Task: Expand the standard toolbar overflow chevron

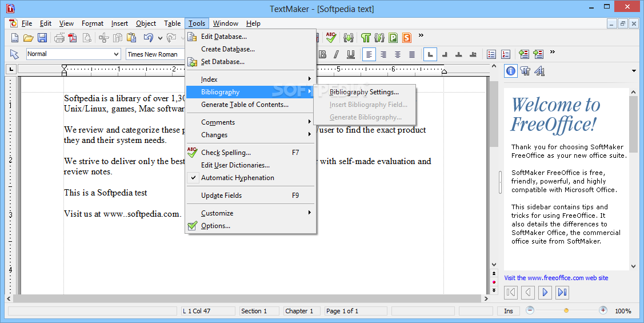Action: tap(421, 35)
